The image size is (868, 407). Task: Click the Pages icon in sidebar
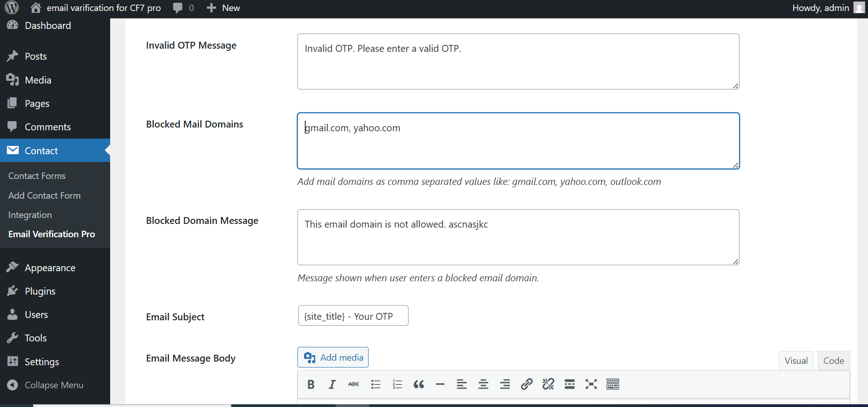[x=12, y=103]
